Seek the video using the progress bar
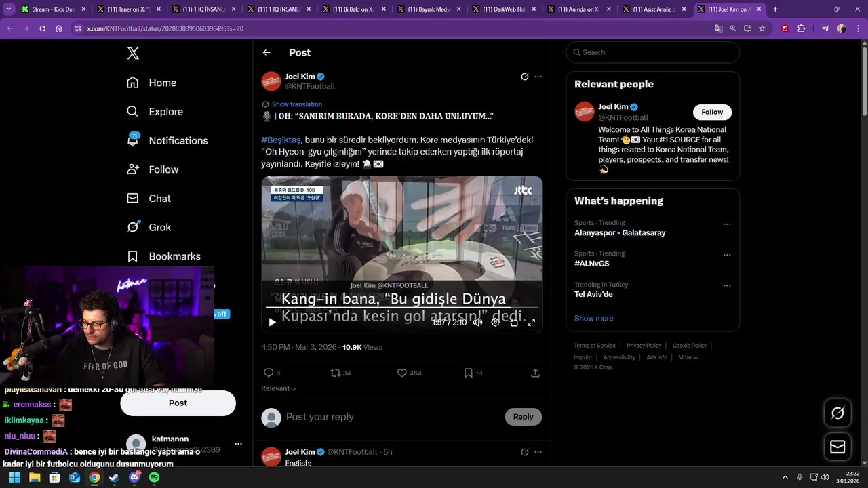Screen dimensions: 868x488 402,308
